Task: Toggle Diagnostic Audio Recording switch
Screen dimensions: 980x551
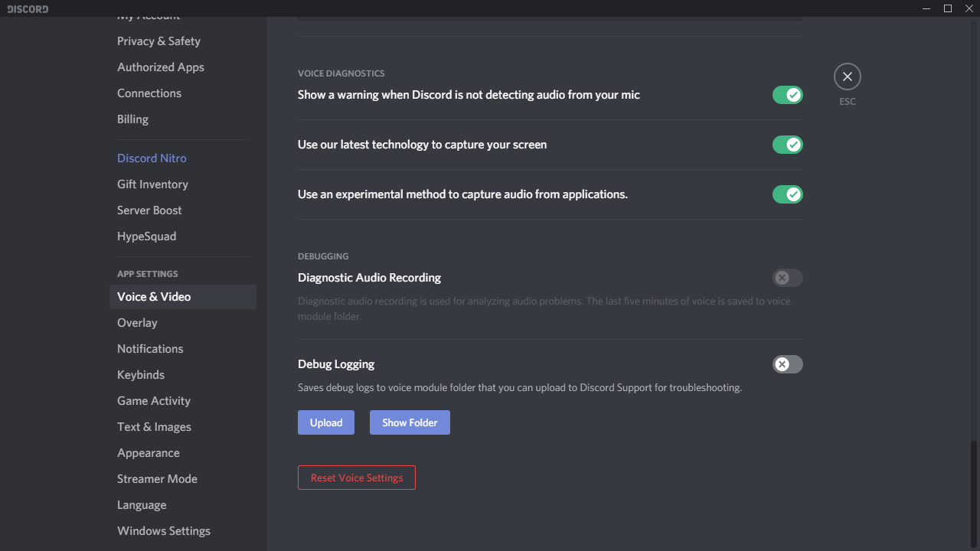Action: pyautogui.click(x=787, y=278)
